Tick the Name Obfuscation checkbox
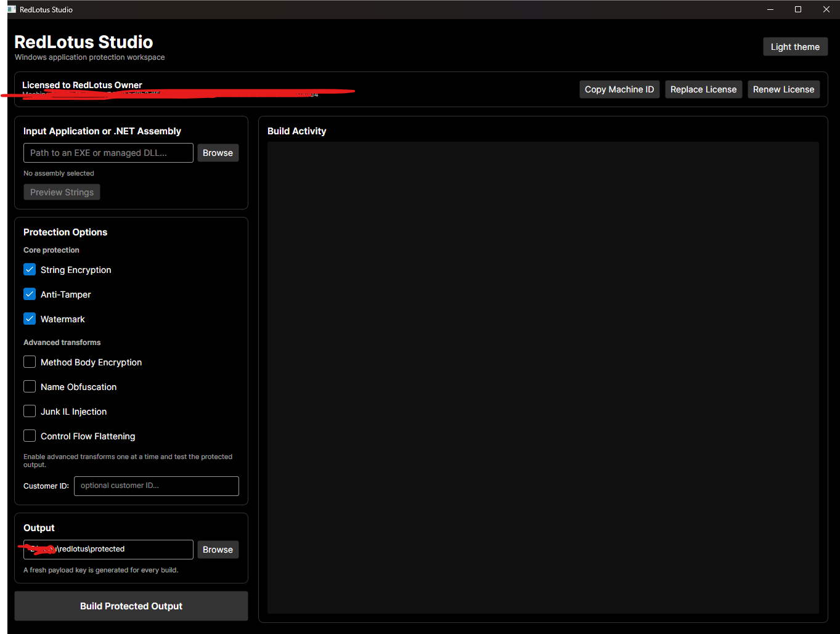The height and width of the screenshot is (634, 840). 30,386
